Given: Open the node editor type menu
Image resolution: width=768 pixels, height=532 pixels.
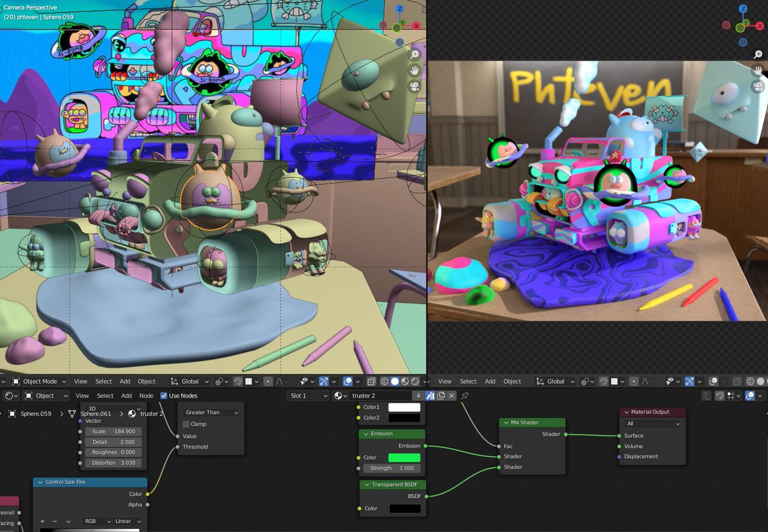Looking at the screenshot, I should pyautogui.click(x=12, y=396).
